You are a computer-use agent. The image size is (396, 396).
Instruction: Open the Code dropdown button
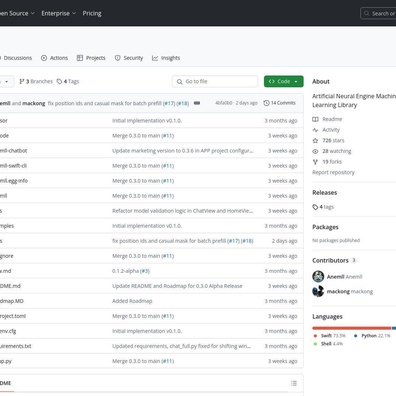[x=284, y=81]
